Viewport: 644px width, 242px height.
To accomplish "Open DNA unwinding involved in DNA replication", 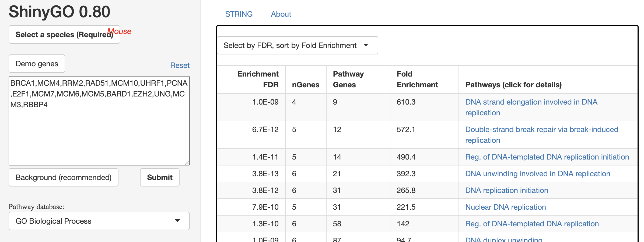I will [x=537, y=174].
